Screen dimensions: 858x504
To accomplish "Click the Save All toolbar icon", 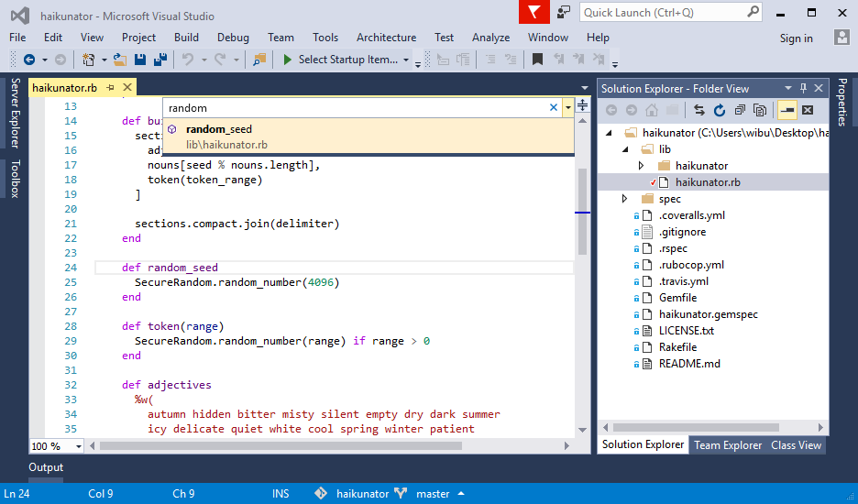I will (159, 60).
